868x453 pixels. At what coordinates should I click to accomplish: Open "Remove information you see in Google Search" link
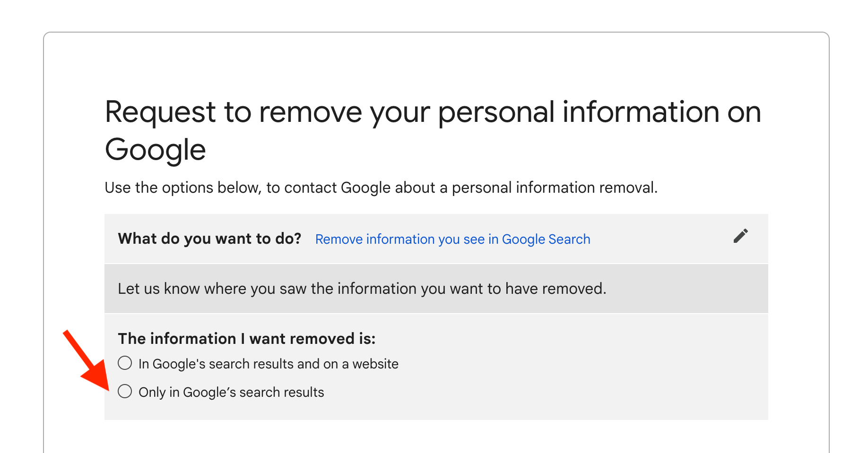click(452, 239)
